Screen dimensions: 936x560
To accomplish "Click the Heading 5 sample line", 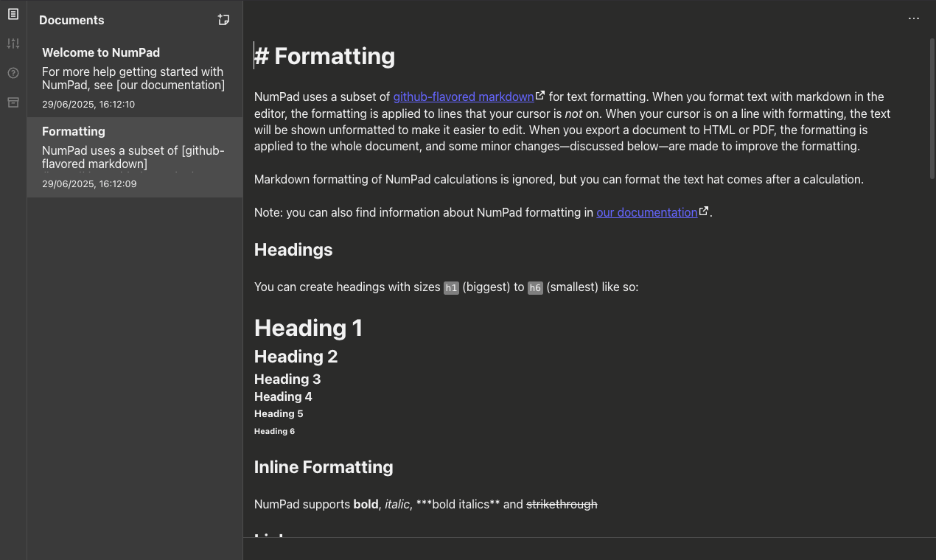I will tap(279, 413).
